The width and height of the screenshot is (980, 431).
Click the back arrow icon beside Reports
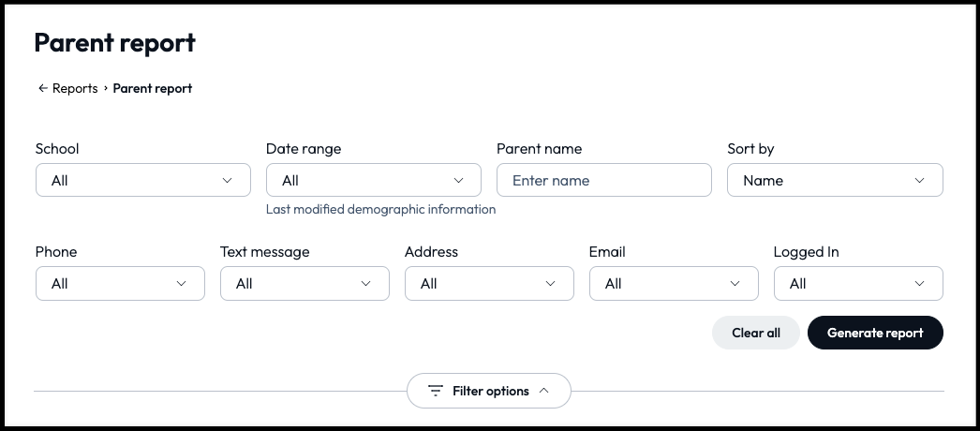(42, 88)
